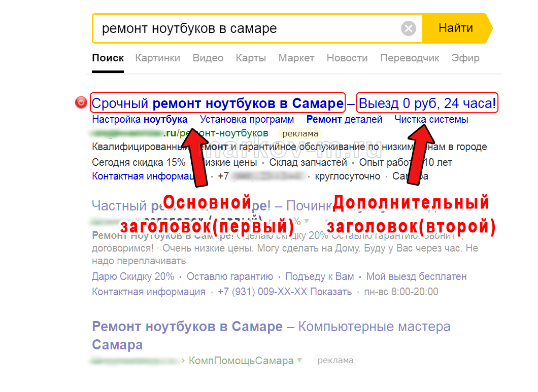
Task: Switch to the Картинки tab
Action: (157, 58)
